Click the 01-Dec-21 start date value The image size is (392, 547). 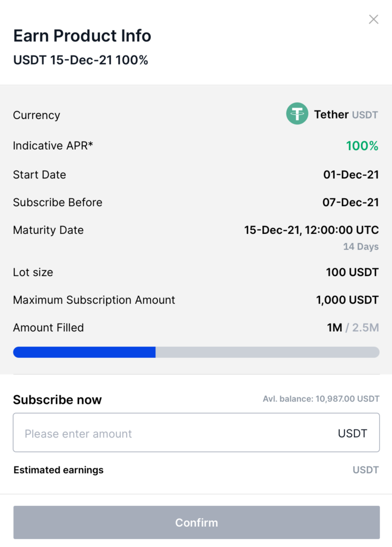coord(351,175)
